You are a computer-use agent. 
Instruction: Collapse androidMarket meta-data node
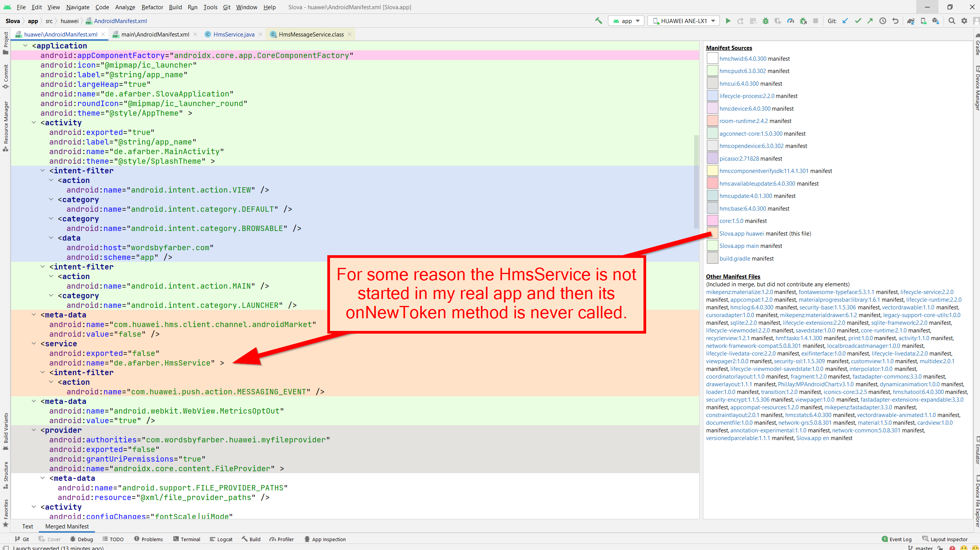(34, 315)
